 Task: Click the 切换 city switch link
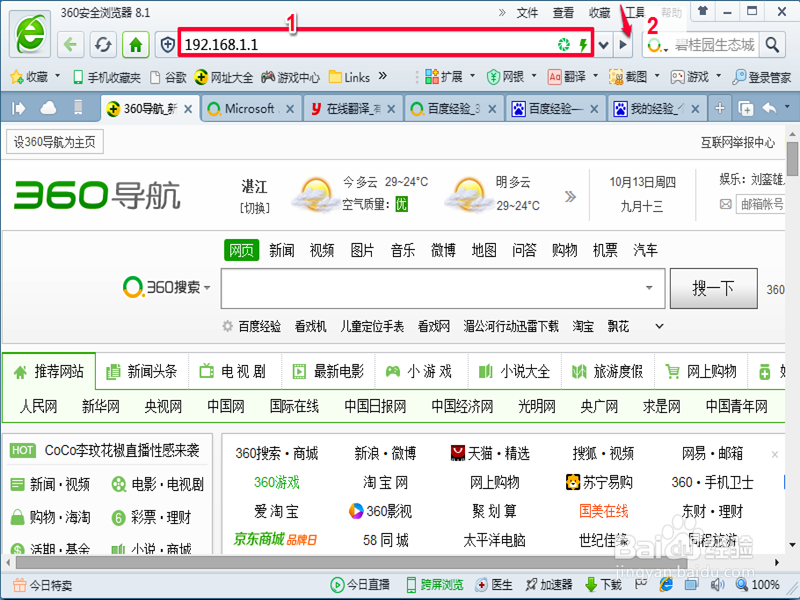click(255, 208)
